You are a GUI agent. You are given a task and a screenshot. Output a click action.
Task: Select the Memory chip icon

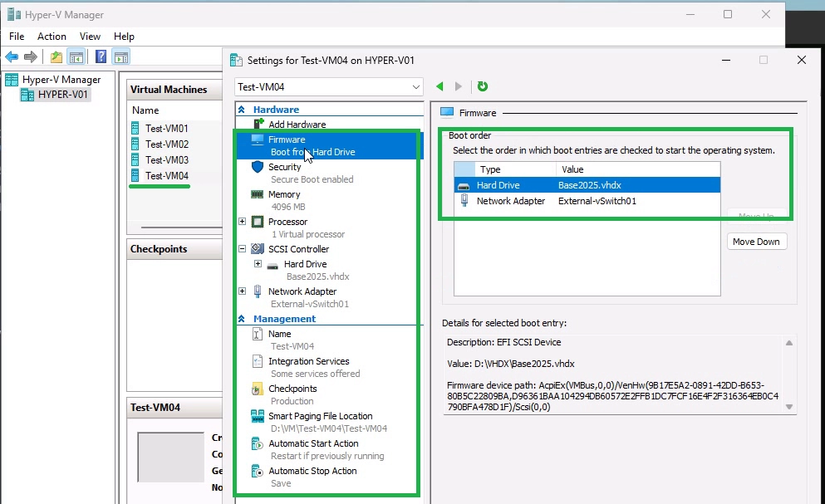258,194
